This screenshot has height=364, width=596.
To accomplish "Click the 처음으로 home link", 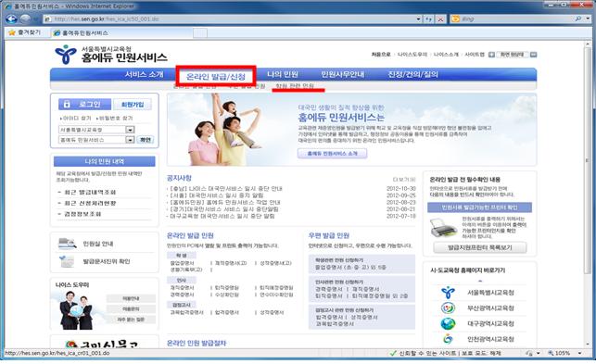I will pos(381,55).
